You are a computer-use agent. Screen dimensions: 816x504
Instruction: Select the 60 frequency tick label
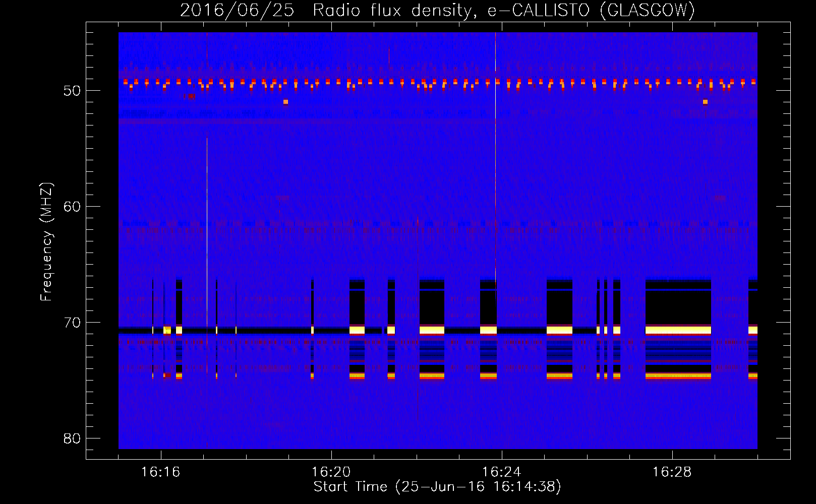(x=72, y=207)
